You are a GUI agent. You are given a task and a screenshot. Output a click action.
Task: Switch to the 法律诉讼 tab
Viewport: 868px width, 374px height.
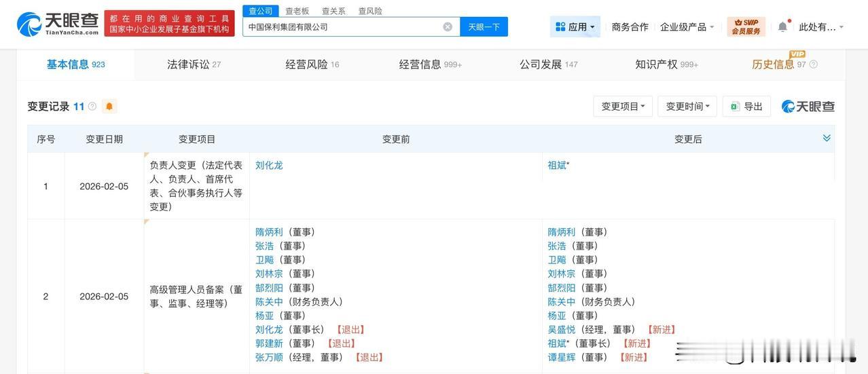[x=194, y=64]
